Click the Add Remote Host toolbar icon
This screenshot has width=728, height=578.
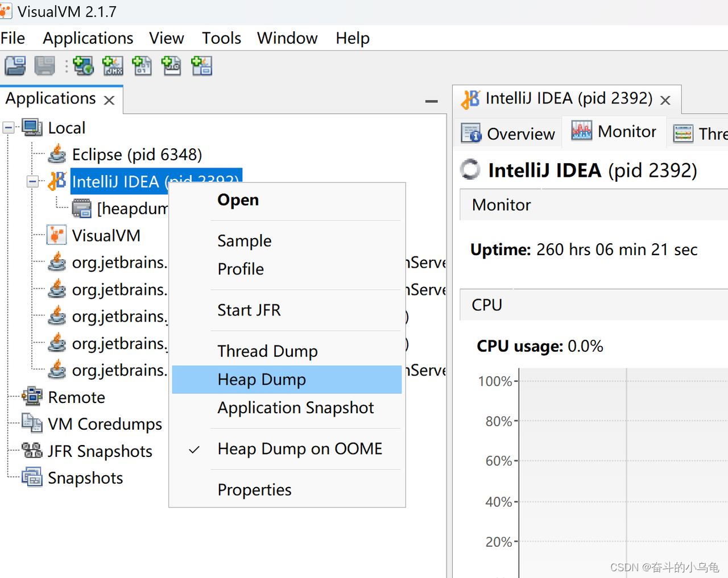tap(83, 66)
